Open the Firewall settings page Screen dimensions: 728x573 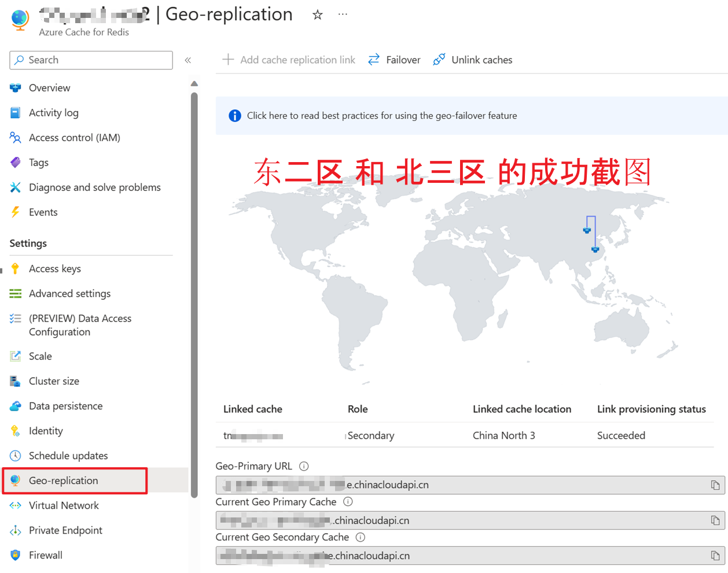point(45,555)
